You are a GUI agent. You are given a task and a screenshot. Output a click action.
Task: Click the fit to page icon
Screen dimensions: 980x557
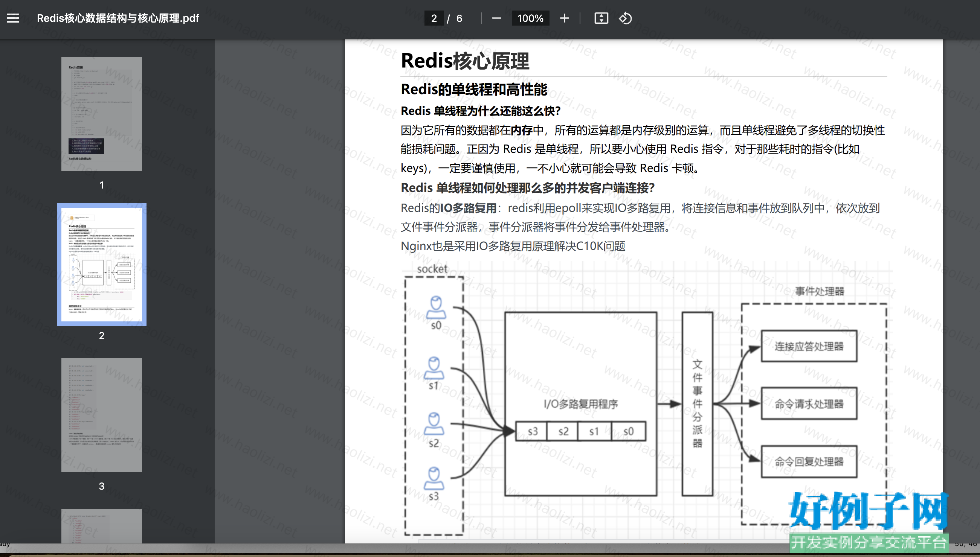(x=601, y=18)
